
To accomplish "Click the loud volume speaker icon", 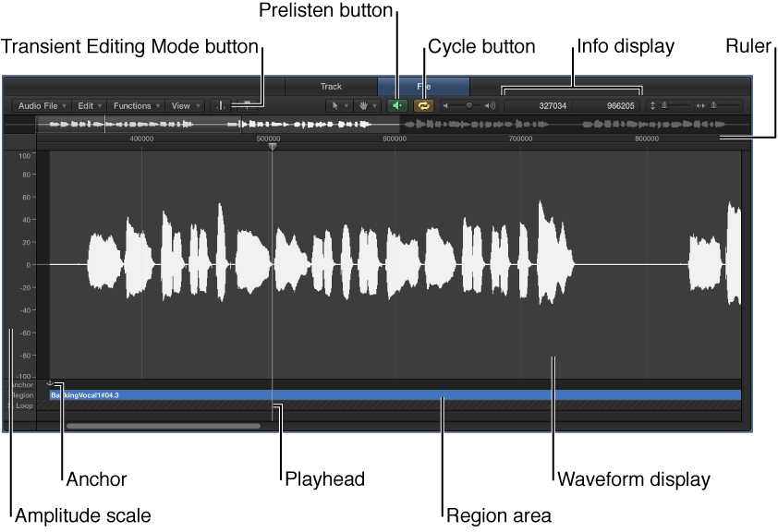I will point(490,106).
